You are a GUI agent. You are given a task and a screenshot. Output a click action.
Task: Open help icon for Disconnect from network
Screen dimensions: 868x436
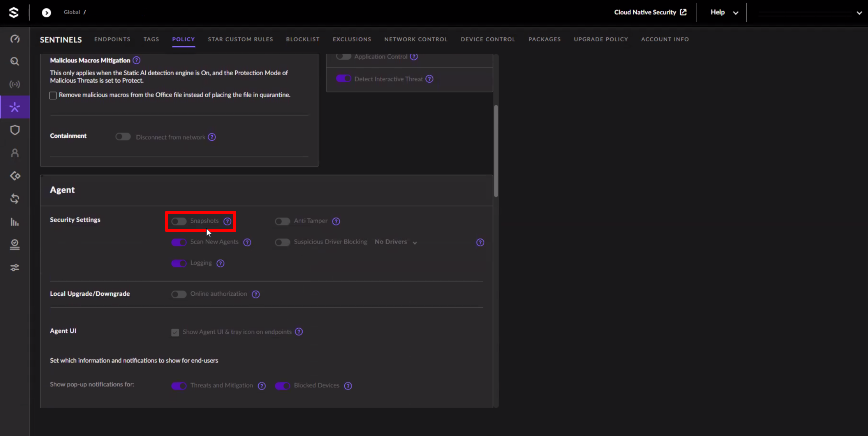tap(212, 137)
